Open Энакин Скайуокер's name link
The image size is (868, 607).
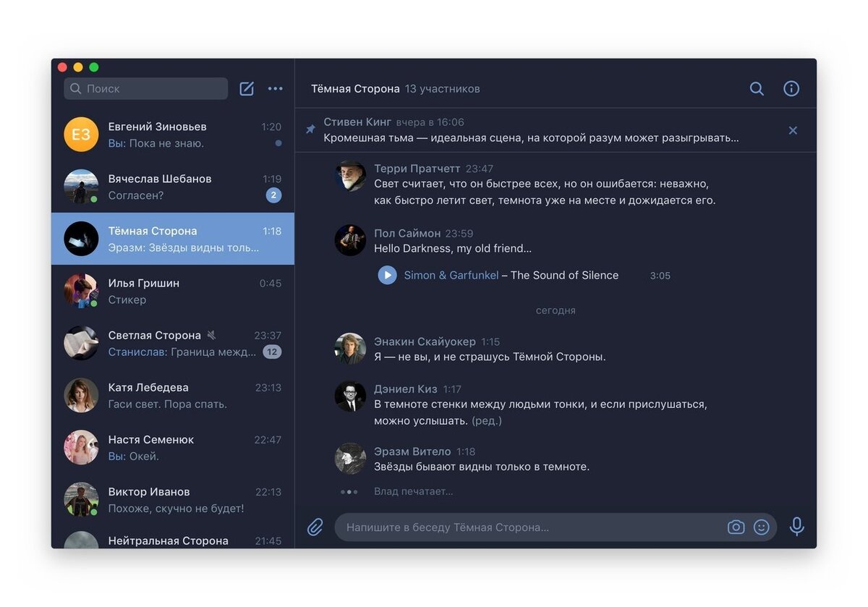(x=425, y=341)
